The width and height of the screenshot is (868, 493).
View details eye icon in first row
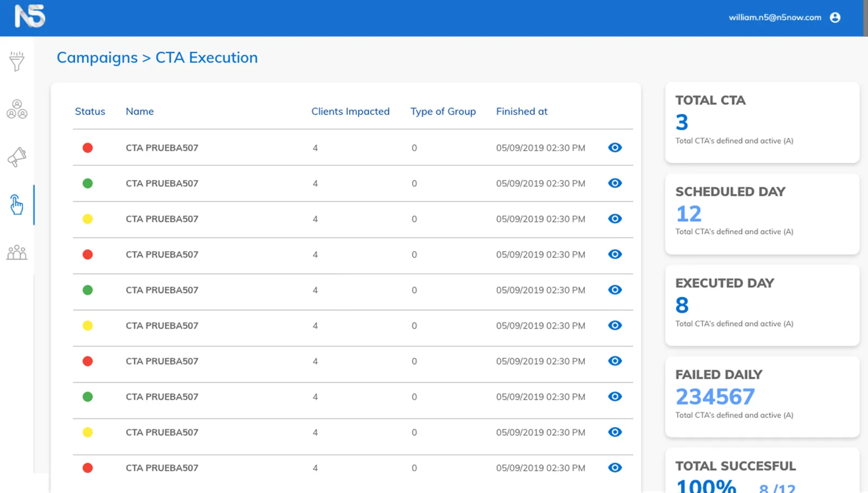point(615,148)
